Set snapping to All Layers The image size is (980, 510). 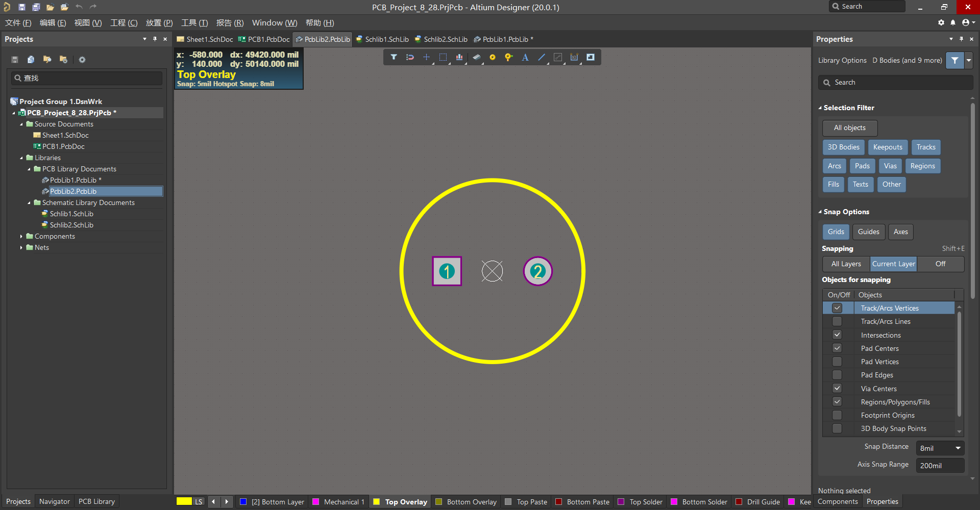pyautogui.click(x=846, y=264)
